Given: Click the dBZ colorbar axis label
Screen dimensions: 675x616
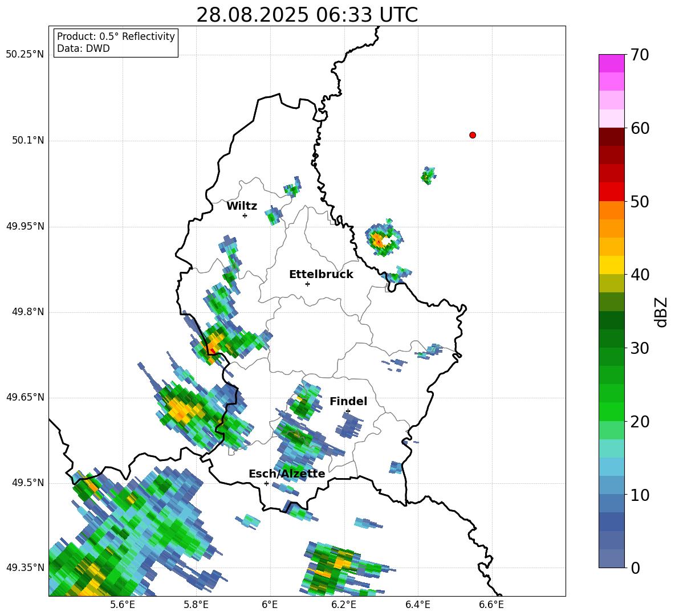Looking at the screenshot, I should pos(661,312).
